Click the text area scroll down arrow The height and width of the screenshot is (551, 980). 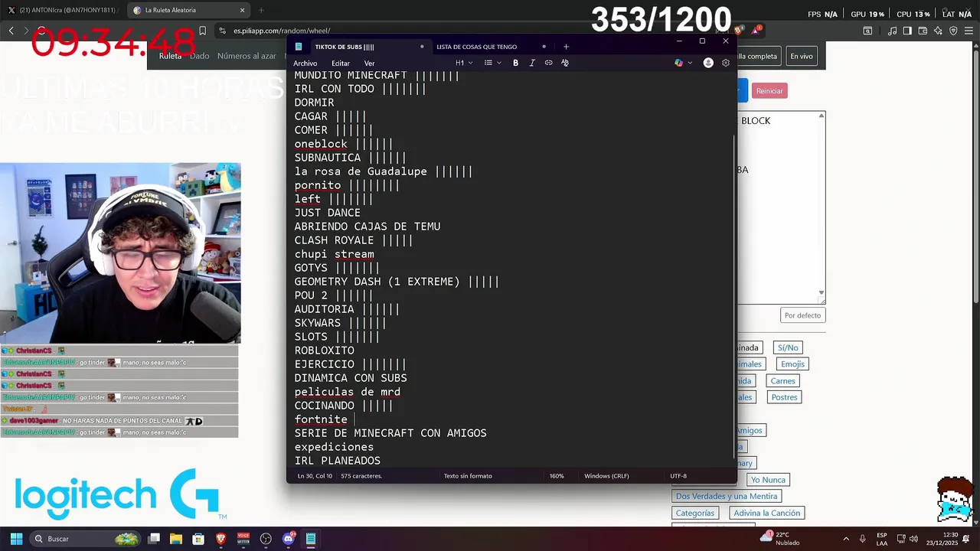pyautogui.click(x=822, y=293)
